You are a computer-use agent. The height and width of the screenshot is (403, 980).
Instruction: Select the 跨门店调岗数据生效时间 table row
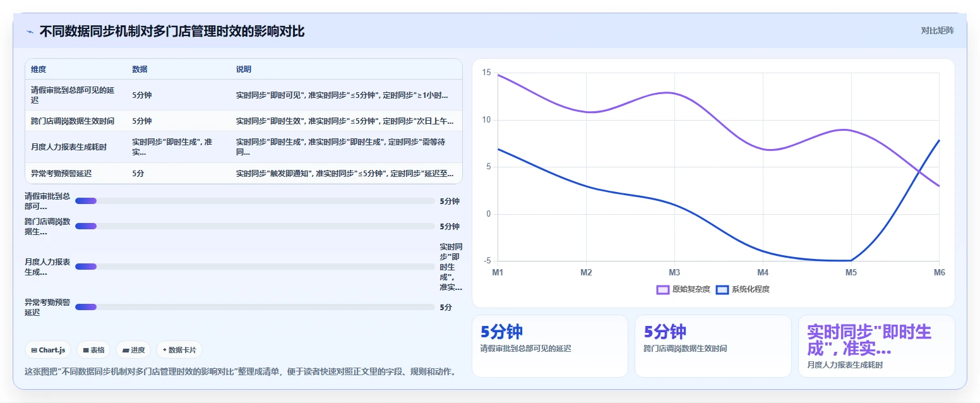244,121
